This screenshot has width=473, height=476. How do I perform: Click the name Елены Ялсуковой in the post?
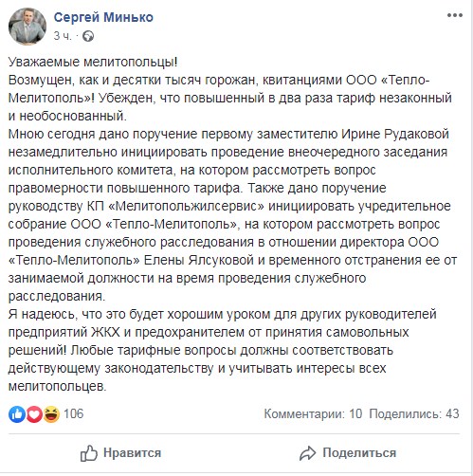199,260
